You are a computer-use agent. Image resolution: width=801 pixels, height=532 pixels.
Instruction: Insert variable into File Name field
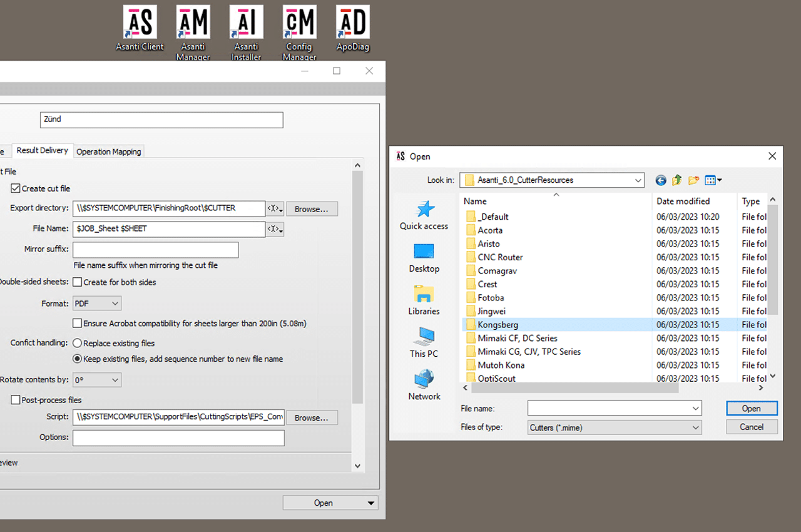pos(275,229)
